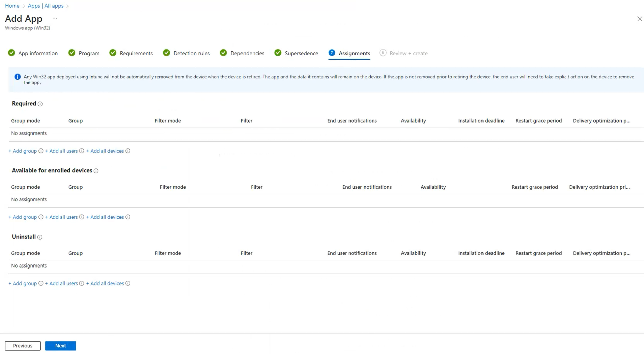Close the Add App pane
This screenshot has height=354, width=644.
(640, 19)
